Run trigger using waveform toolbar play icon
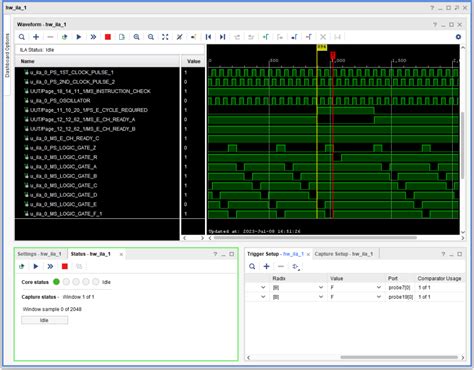474x370 pixels. coord(79,37)
